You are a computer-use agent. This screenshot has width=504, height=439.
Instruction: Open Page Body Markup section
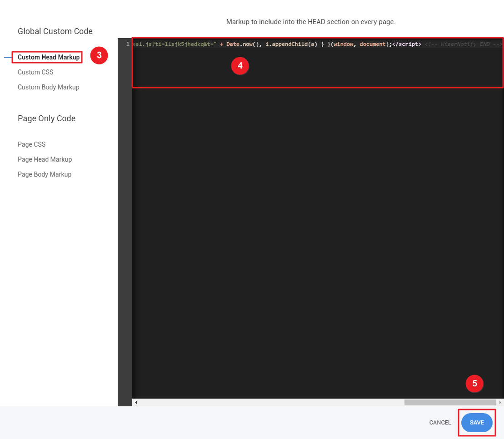(45, 174)
